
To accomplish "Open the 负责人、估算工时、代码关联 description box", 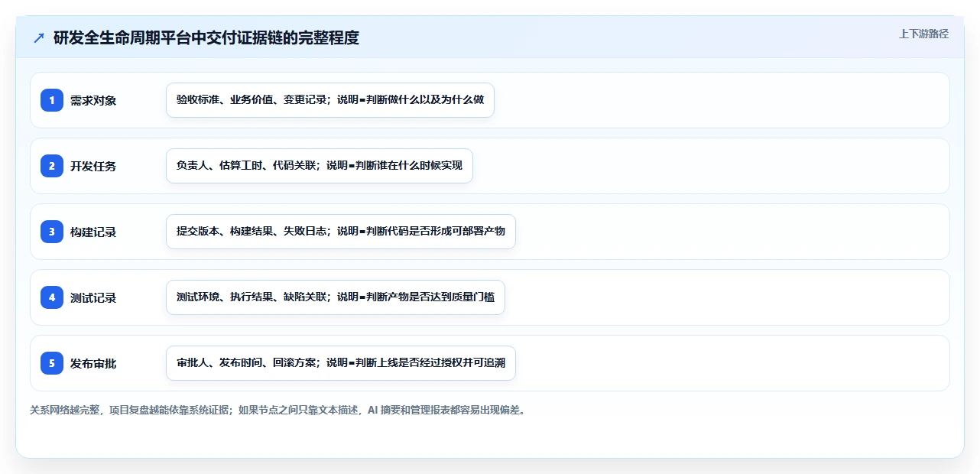I will pyautogui.click(x=320, y=166).
